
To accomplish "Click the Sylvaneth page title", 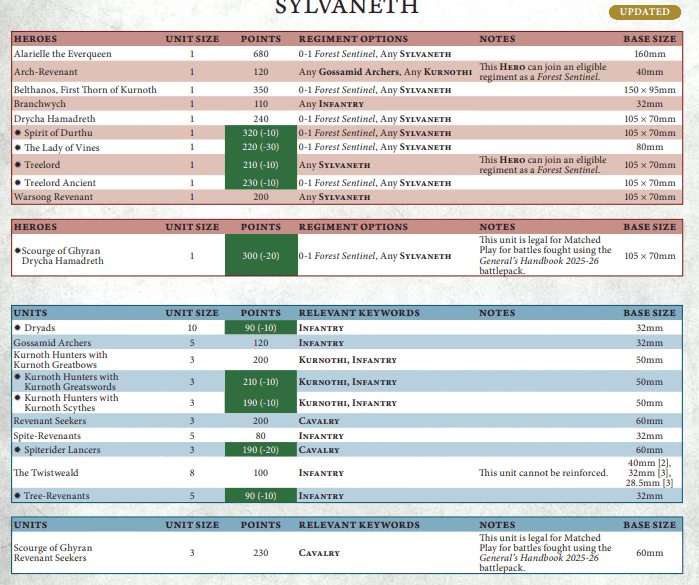I will pyautogui.click(x=348, y=8).
